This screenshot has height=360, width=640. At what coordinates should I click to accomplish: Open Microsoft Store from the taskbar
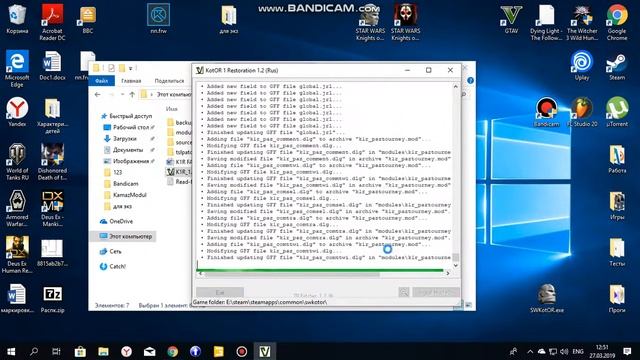[x=80, y=351]
